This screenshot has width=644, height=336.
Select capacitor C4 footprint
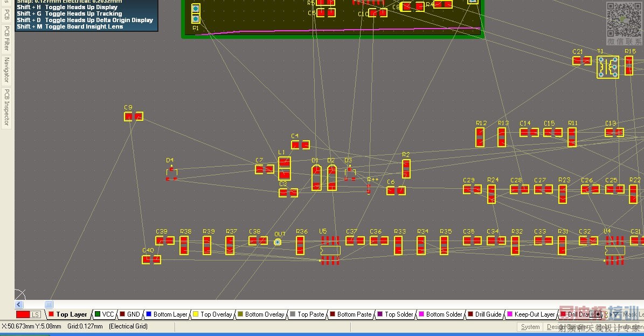(300, 145)
